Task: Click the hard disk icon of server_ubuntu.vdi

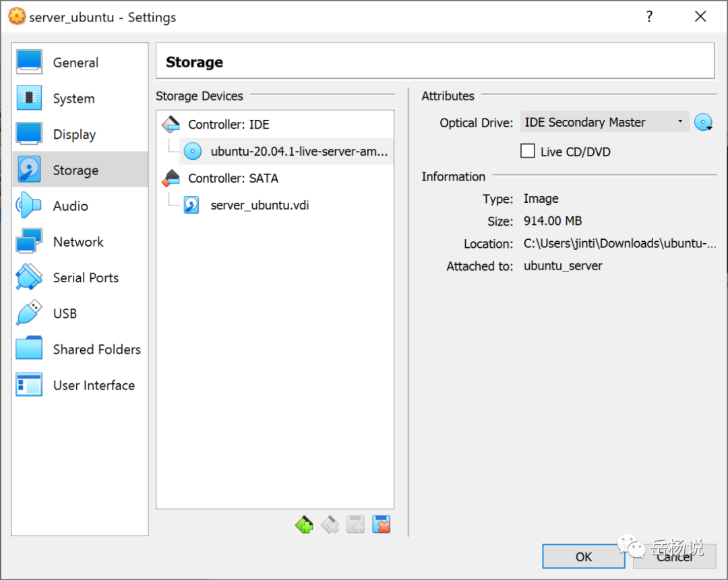Action: pos(191,205)
